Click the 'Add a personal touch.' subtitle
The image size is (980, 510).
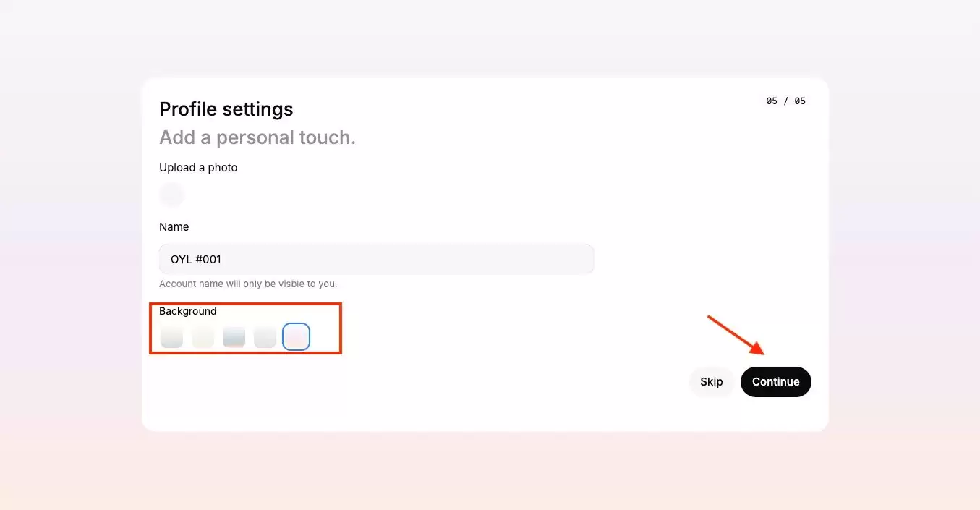click(x=257, y=137)
